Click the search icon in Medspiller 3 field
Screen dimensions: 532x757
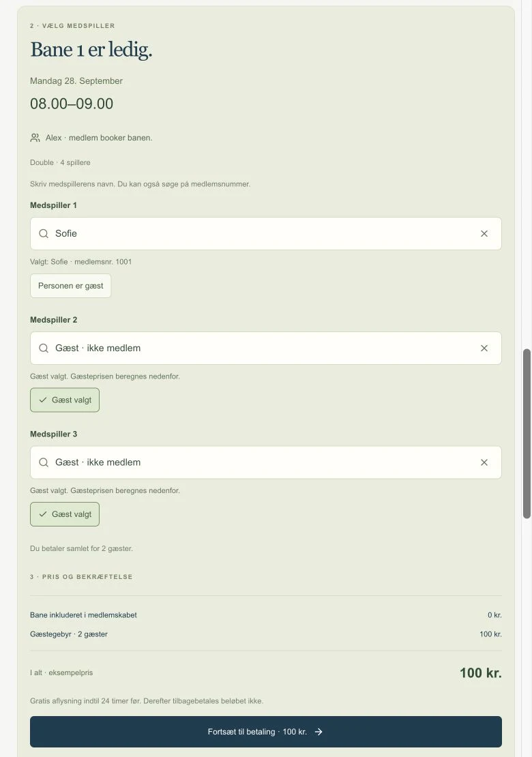point(44,462)
